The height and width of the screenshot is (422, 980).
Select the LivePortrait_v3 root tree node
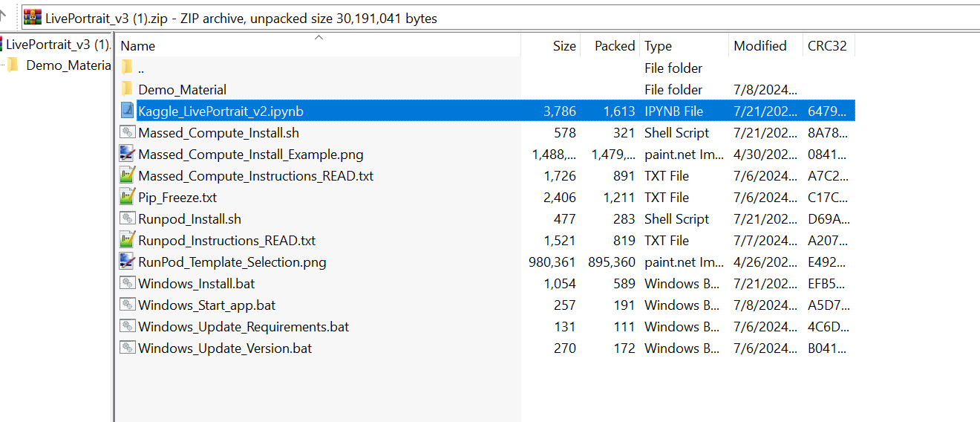(58, 44)
